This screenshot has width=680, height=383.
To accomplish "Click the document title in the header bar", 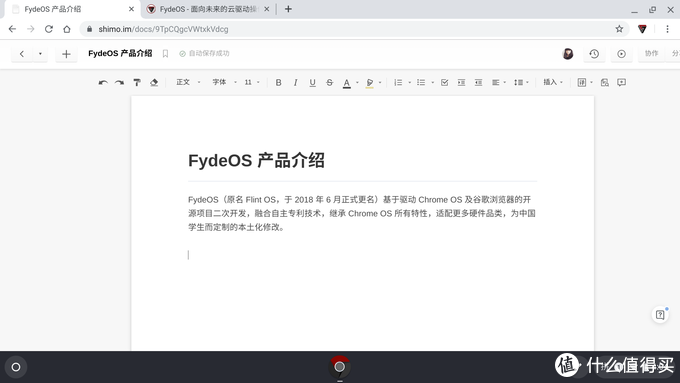I will pos(120,53).
